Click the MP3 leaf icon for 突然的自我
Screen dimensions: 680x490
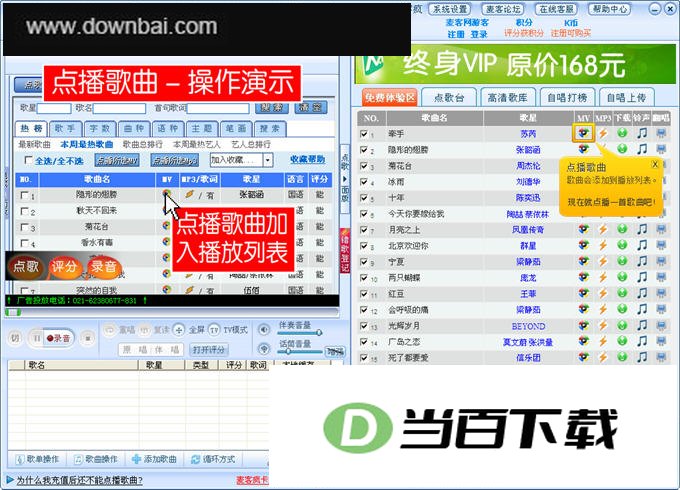click(189, 290)
